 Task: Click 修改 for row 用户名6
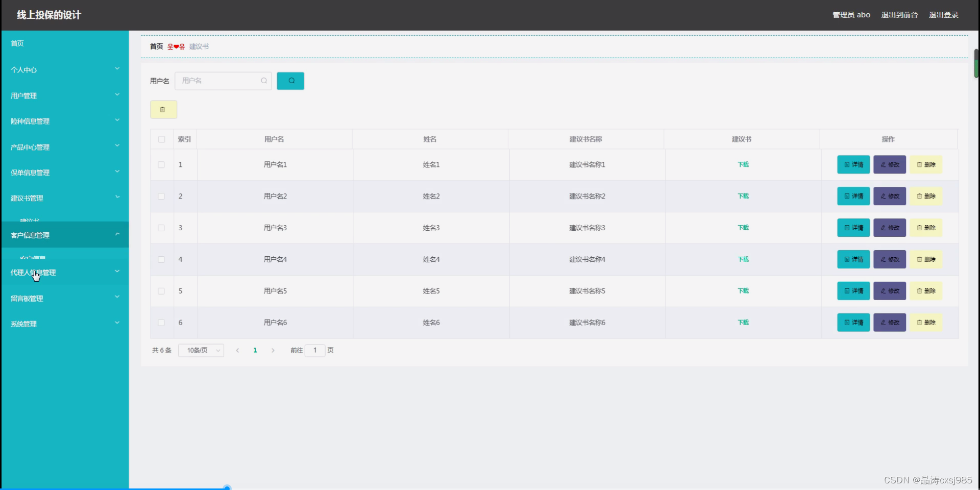click(890, 323)
